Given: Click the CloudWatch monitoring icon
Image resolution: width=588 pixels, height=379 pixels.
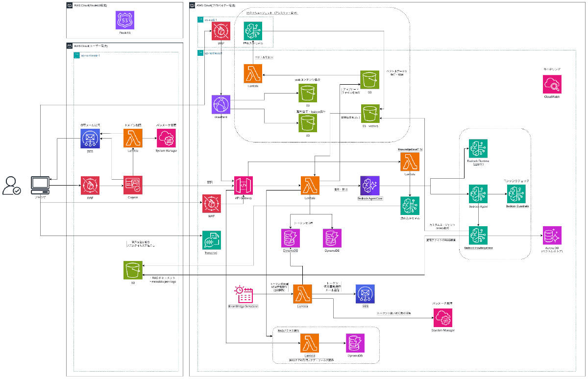Looking at the screenshot, I should pyautogui.click(x=552, y=85).
